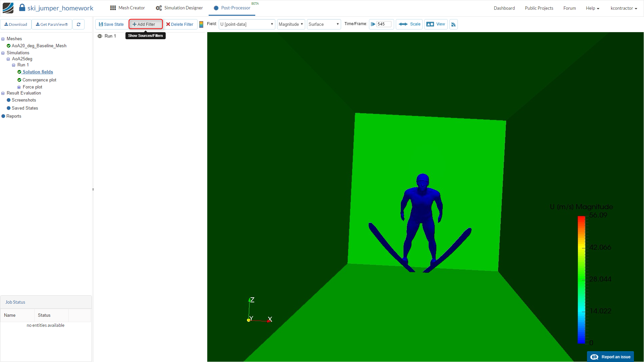The image size is (644, 362).
Task: Open the Magnitude component dropdown
Action: 291,24
